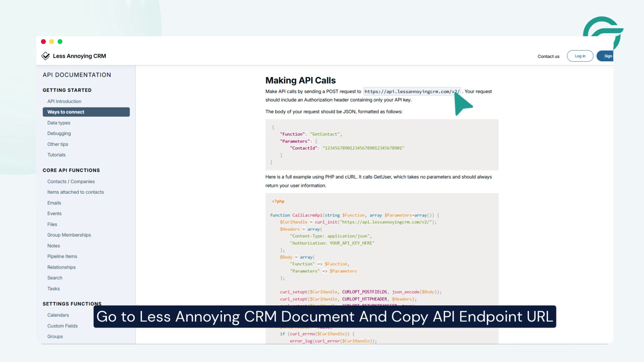Open Custom Fields settings functions
This screenshot has width=644, height=362.
coord(62,326)
